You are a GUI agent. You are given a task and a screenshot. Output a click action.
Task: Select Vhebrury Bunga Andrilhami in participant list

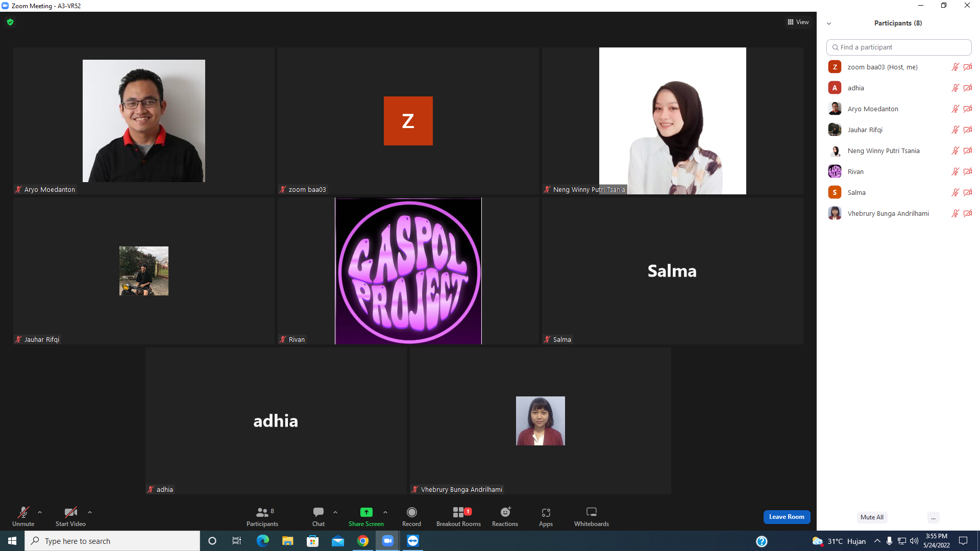click(899, 213)
